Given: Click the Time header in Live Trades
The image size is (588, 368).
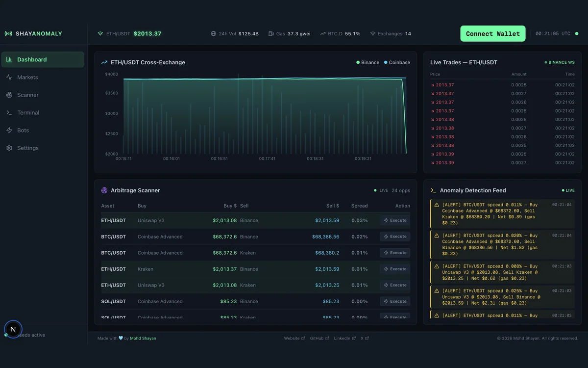Looking at the screenshot, I should 570,74.
